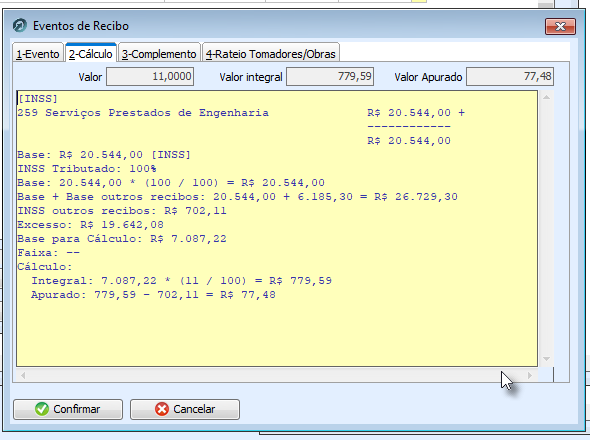Close the Eventos de Recibo dialog
This screenshot has height=440, width=590.
tap(560, 26)
